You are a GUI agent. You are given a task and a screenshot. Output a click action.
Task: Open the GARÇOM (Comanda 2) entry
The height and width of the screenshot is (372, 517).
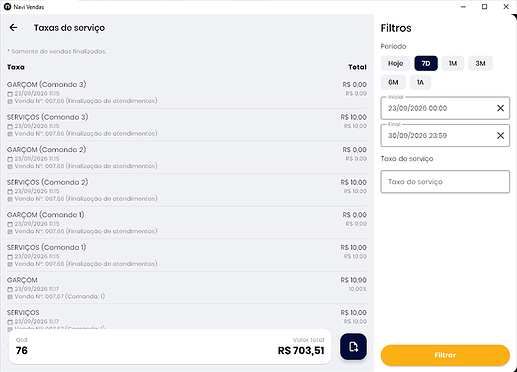pyautogui.click(x=187, y=157)
